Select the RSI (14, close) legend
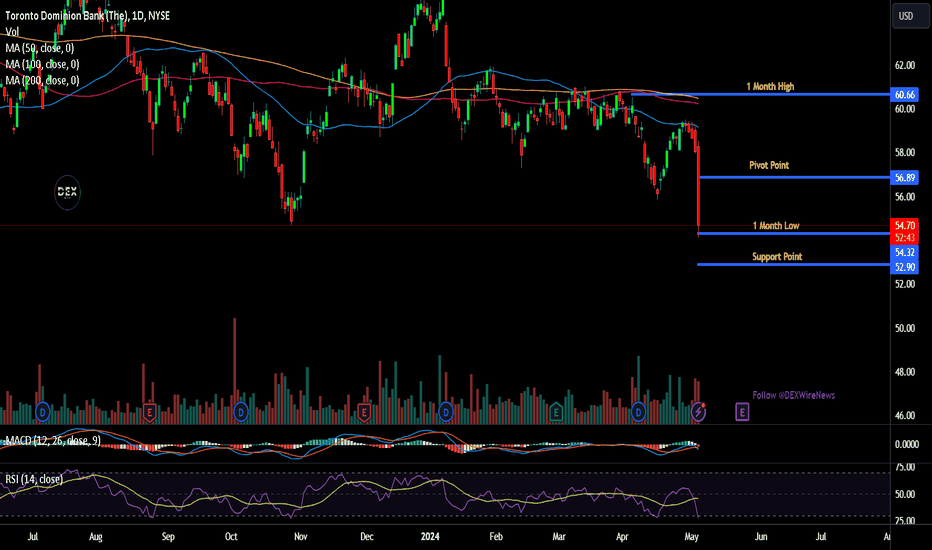932x550 pixels. (x=34, y=479)
